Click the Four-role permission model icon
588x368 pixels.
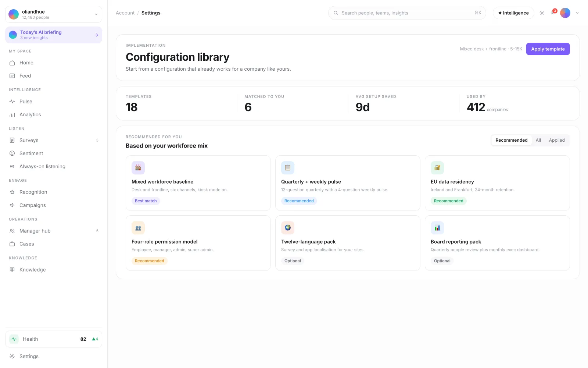click(138, 228)
